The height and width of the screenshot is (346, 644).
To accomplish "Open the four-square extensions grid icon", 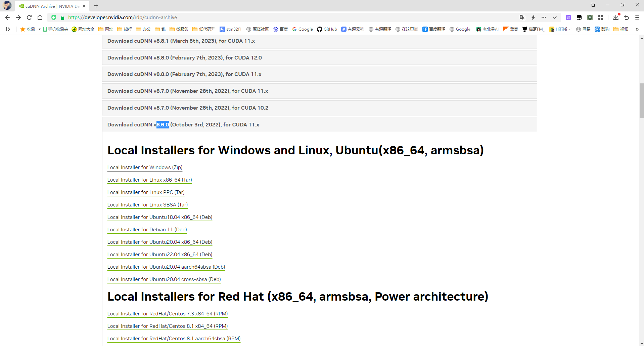I will tap(601, 17).
